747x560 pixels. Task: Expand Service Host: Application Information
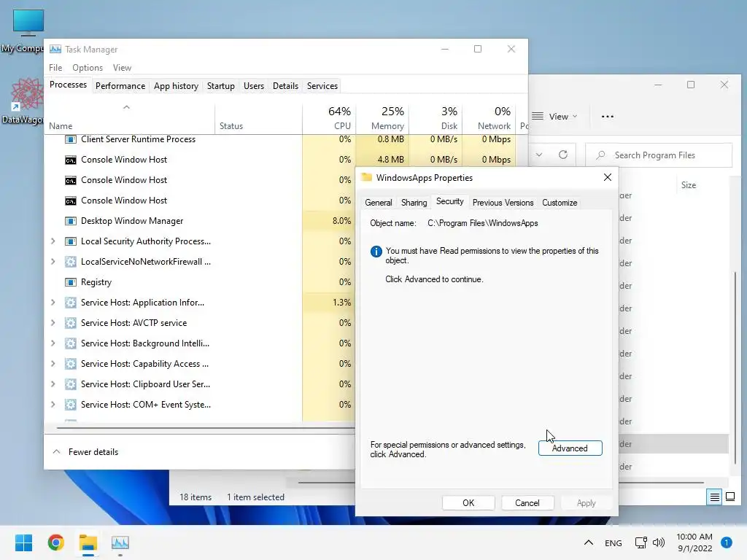tap(53, 303)
